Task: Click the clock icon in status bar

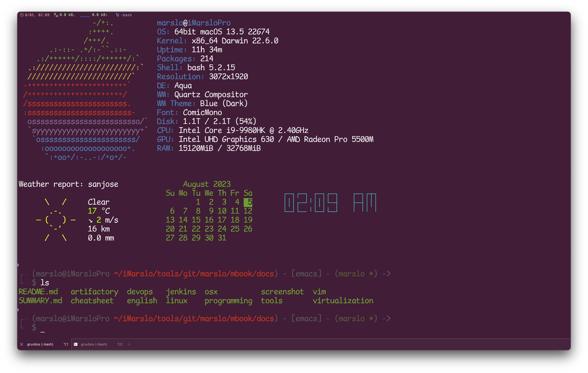Action: pyautogui.click(x=22, y=15)
